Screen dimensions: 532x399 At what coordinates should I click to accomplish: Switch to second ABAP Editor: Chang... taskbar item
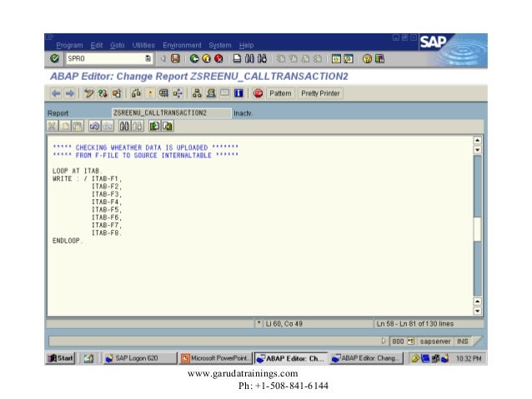366,358
